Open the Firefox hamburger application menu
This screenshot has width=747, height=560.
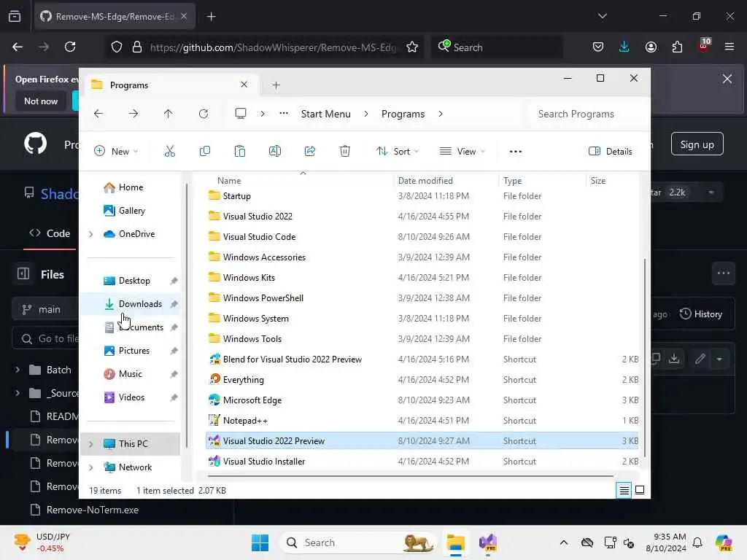coord(729,47)
